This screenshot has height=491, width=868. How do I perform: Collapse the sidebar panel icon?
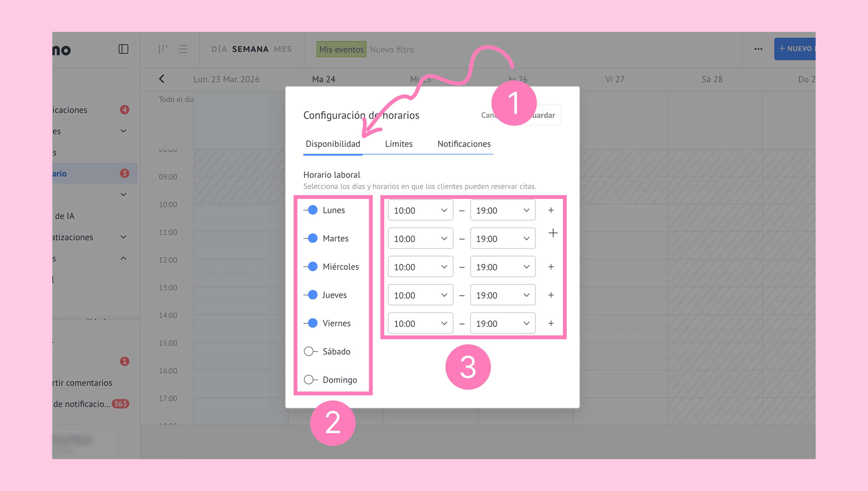(123, 49)
